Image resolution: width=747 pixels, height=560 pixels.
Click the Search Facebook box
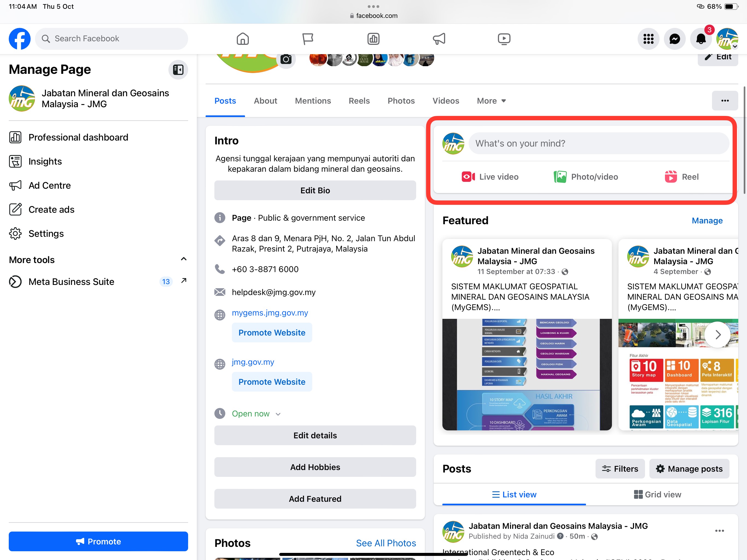(x=112, y=39)
